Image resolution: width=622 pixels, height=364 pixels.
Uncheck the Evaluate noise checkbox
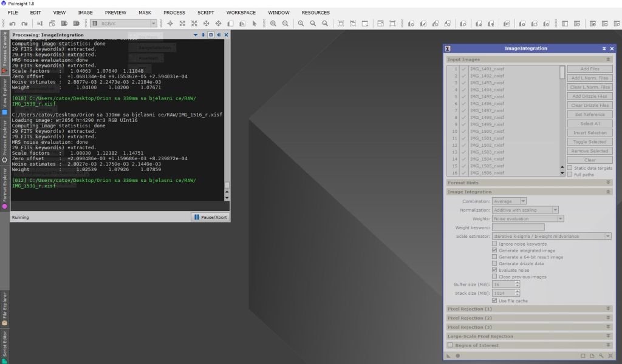click(494, 271)
